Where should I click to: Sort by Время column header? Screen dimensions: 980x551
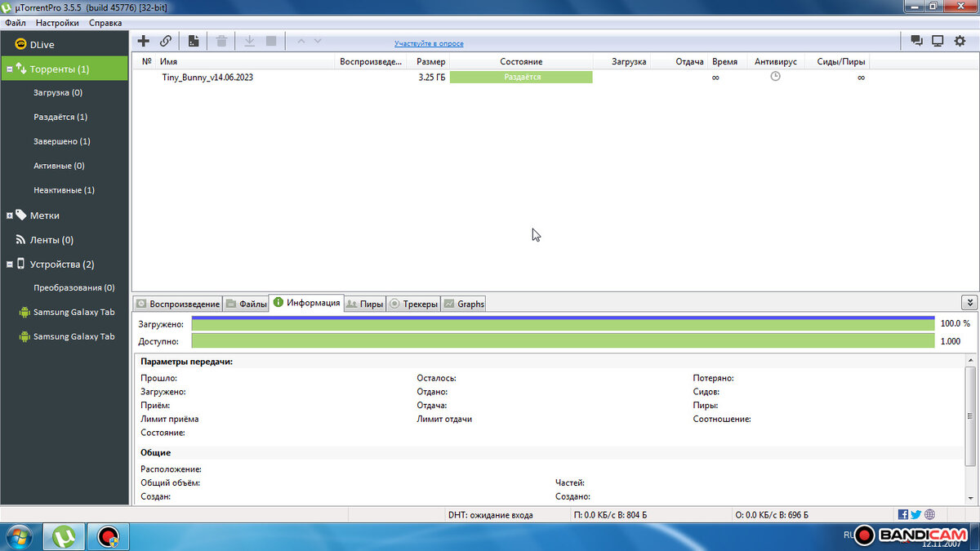pyautogui.click(x=725, y=61)
